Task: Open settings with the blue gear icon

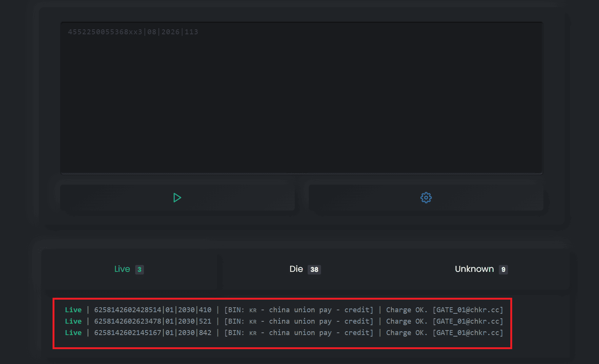Action: (x=426, y=198)
